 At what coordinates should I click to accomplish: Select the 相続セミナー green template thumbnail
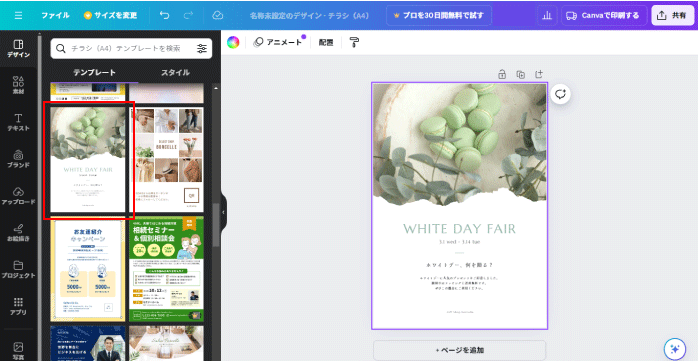(166, 269)
